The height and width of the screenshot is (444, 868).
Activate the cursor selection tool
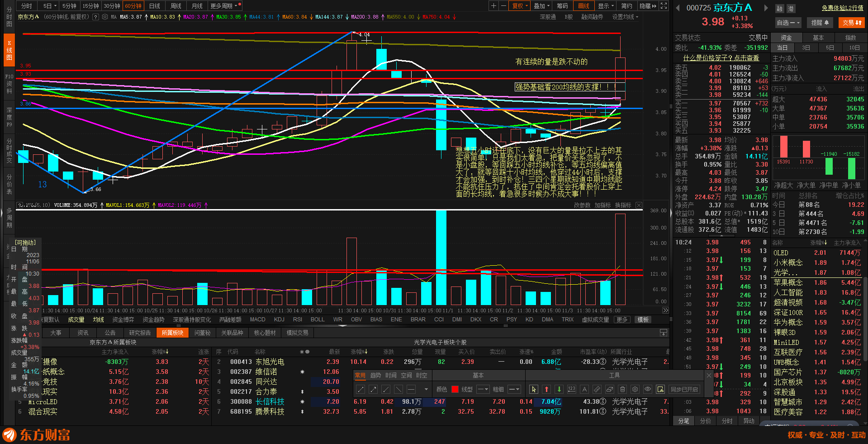pos(534,389)
